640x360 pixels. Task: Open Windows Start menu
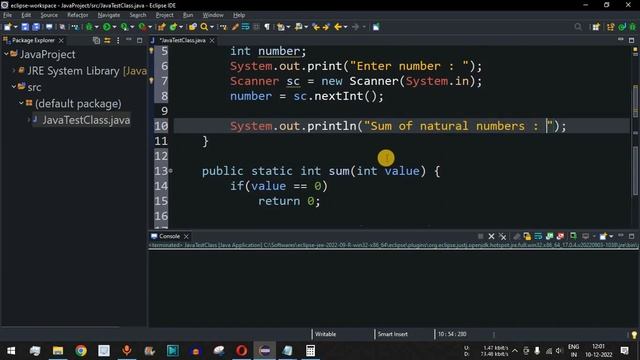click(11, 351)
